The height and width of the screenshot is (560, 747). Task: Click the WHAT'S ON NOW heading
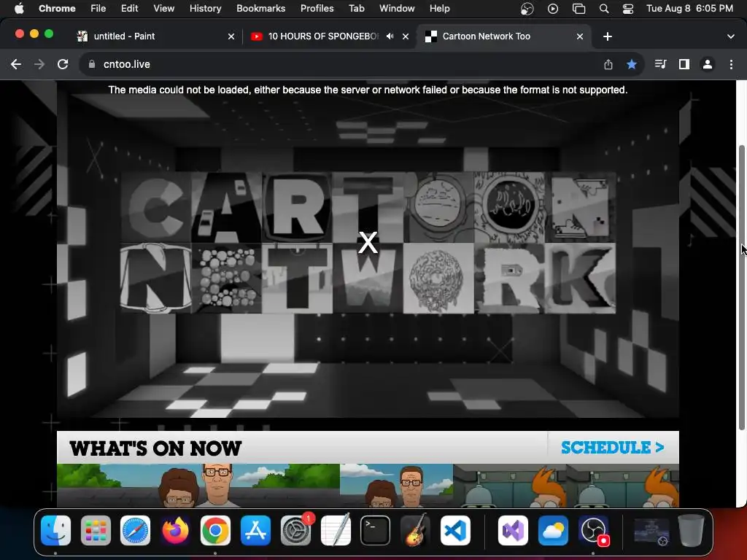click(x=155, y=448)
